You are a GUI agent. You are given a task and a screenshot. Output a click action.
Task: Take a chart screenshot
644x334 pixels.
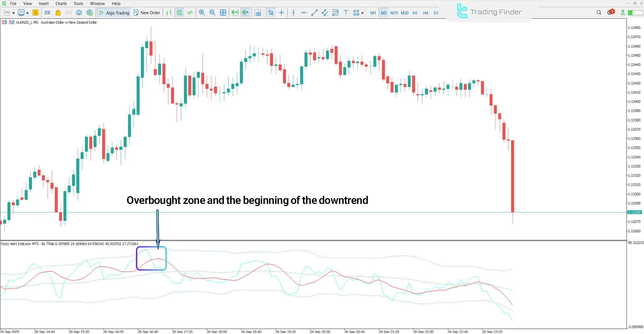pyautogui.click(x=258, y=12)
